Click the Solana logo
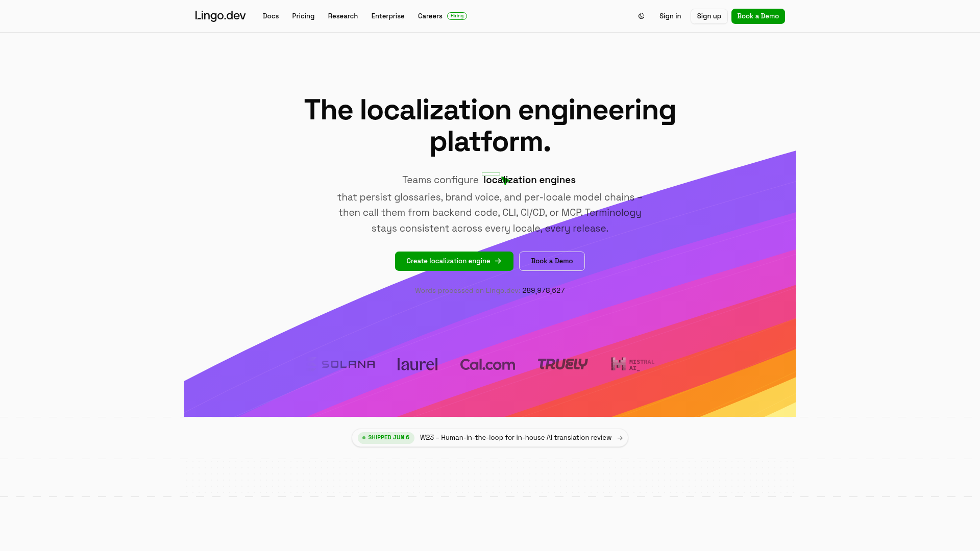This screenshot has width=980, height=551. point(342,364)
